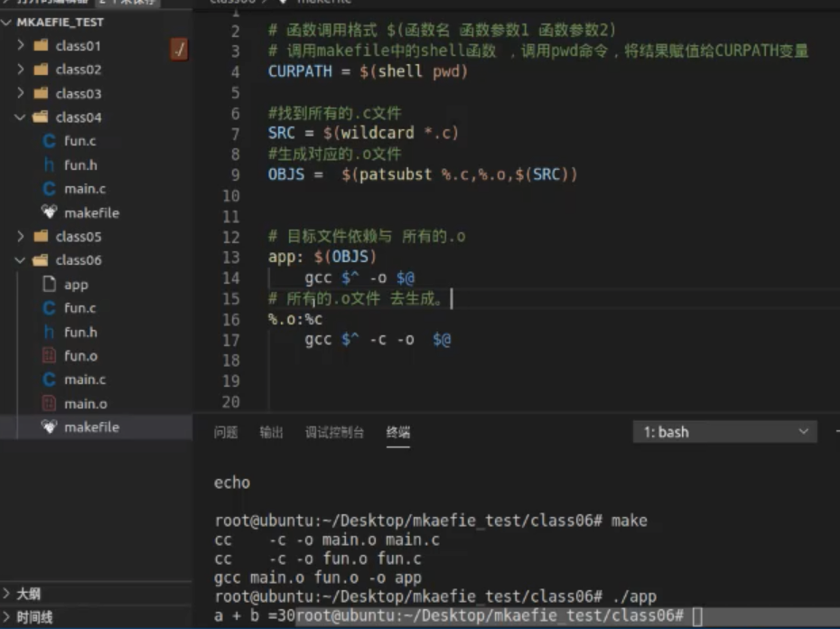Click the SRC wildcard assignment line
The image size is (840, 629).
pyautogui.click(x=363, y=133)
